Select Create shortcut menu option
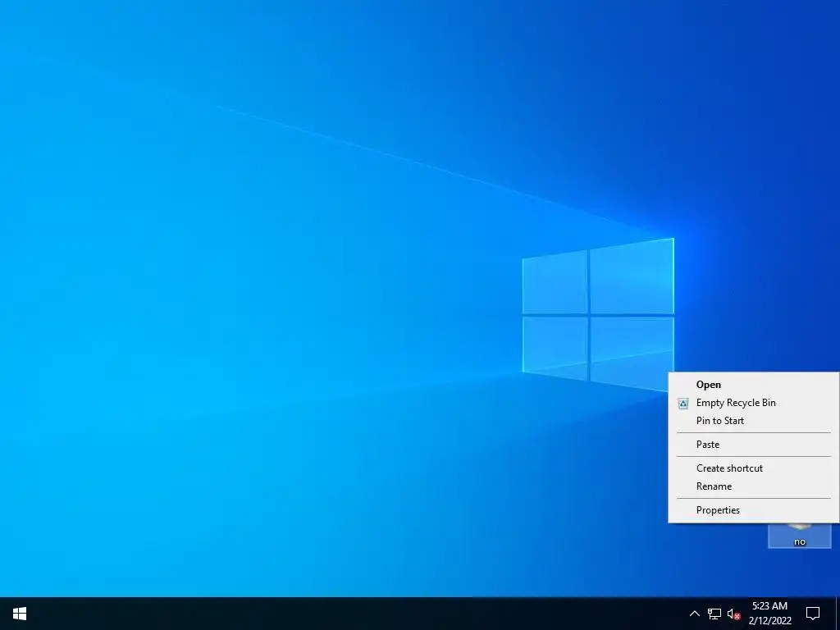840x630 pixels. 753,468
